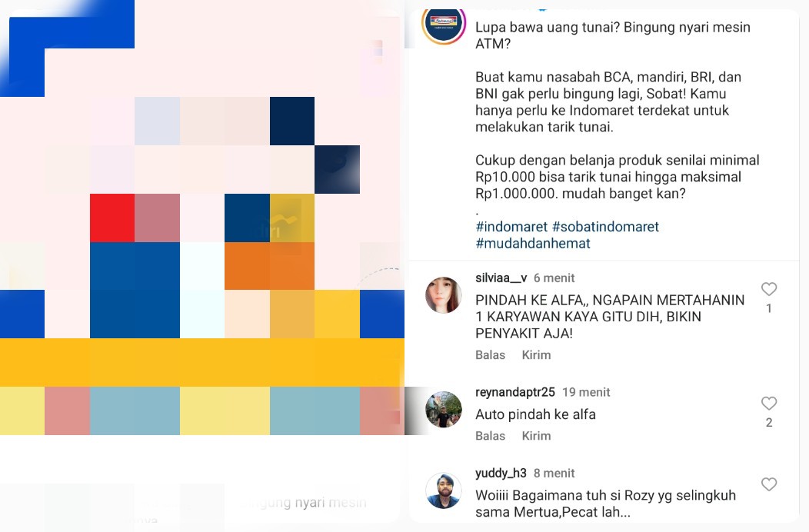Open the #indomaret hashtag
The height and width of the screenshot is (532, 809).
[511, 227]
